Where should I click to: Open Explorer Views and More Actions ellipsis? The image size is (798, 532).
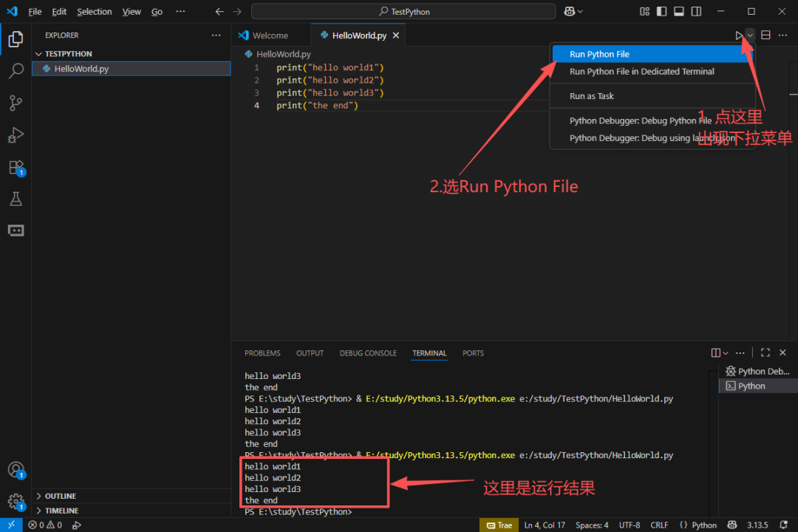pos(216,35)
